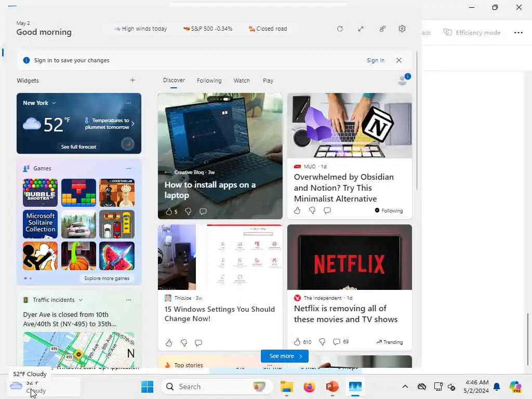This screenshot has width=532, height=399.
Task: Dislike the laptop apps article
Action: coord(188,212)
